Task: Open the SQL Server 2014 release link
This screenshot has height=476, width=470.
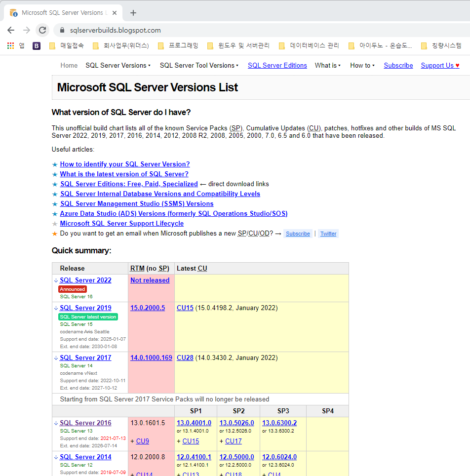Action: (85, 457)
